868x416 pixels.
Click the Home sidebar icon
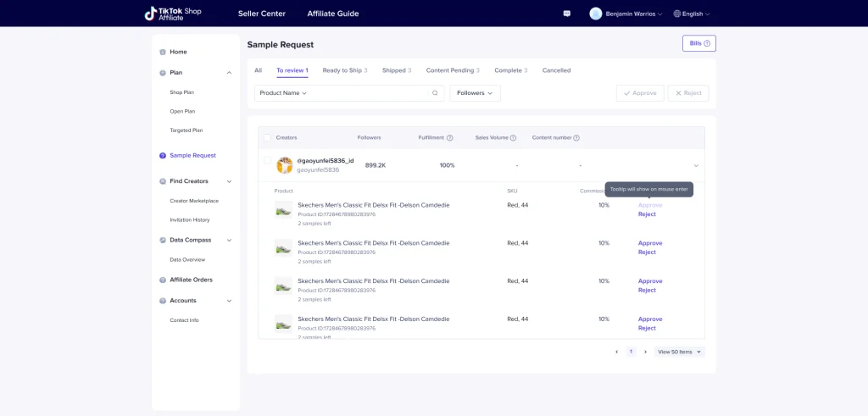tap(163, 52)
